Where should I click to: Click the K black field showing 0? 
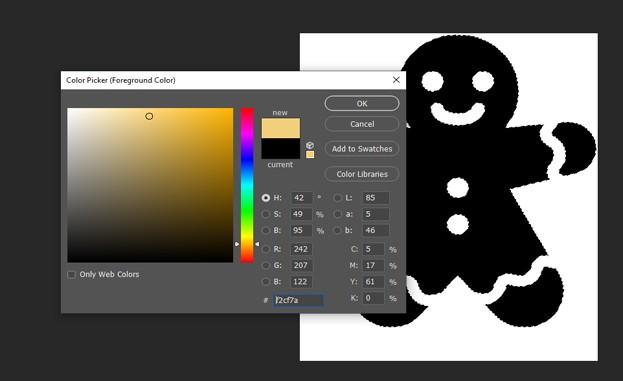pos(373,298)
